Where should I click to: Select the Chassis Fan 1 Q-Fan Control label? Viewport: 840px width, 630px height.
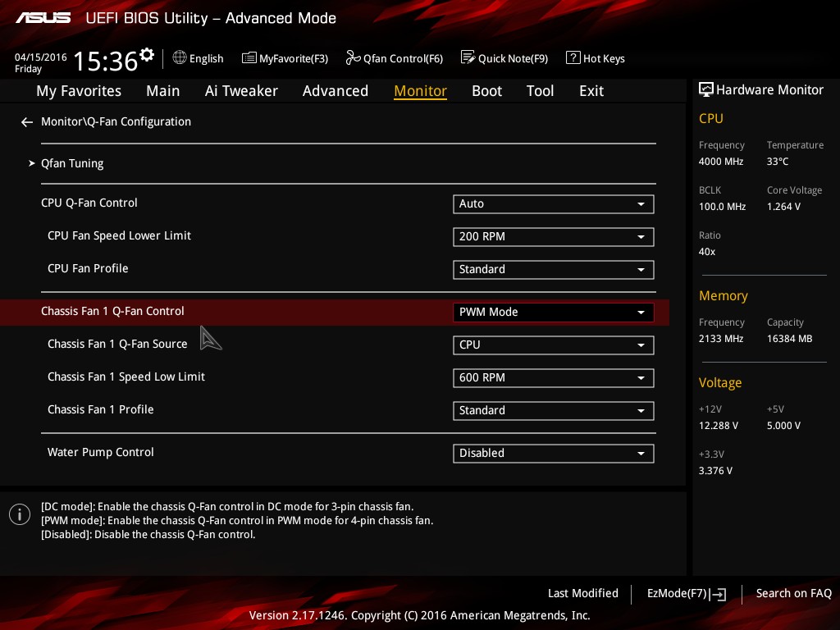[112, 311]
